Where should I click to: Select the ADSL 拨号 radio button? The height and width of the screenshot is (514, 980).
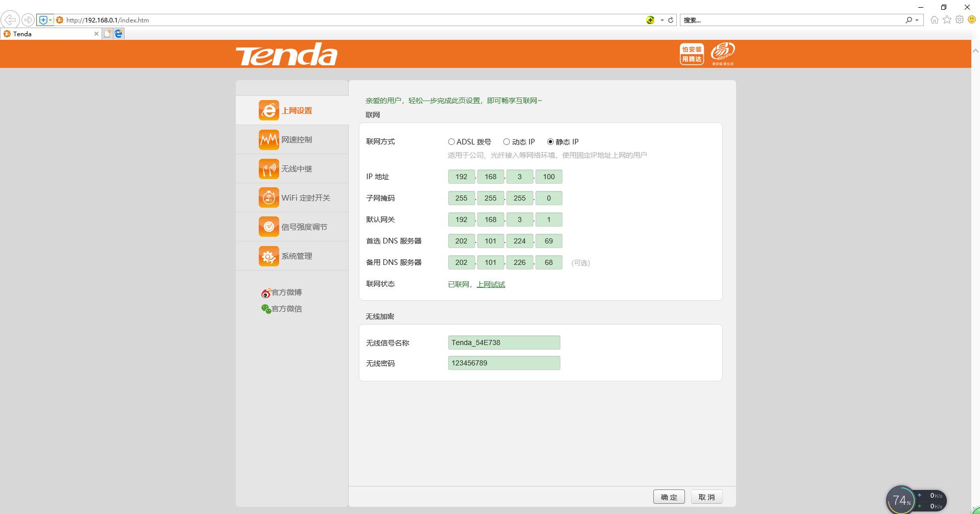pyautogui.click(x=451, y=142)
